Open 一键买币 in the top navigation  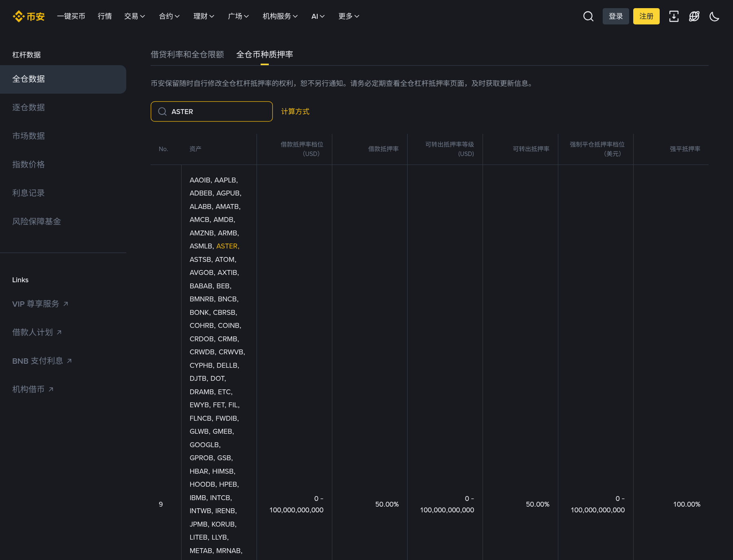point(71,16)
